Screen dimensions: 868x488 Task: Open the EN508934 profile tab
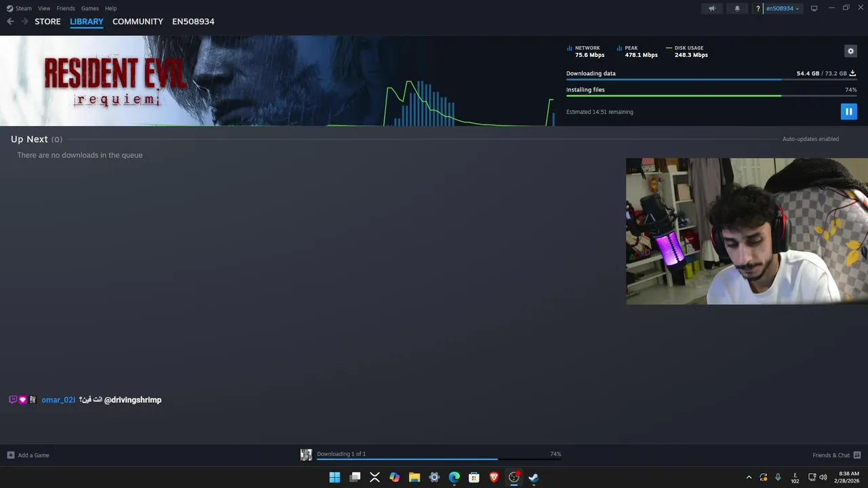(193, 22)
